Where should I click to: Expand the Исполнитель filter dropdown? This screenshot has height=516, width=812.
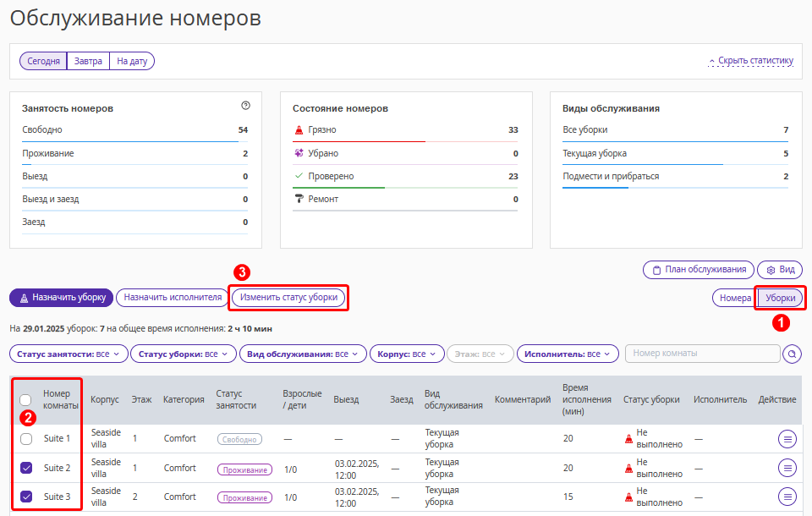coord(568,354)
